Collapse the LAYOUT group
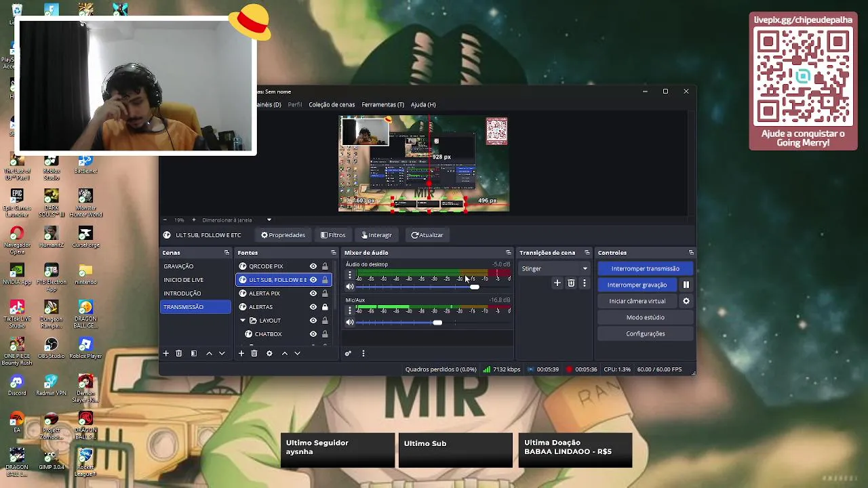 pos(243,321)
